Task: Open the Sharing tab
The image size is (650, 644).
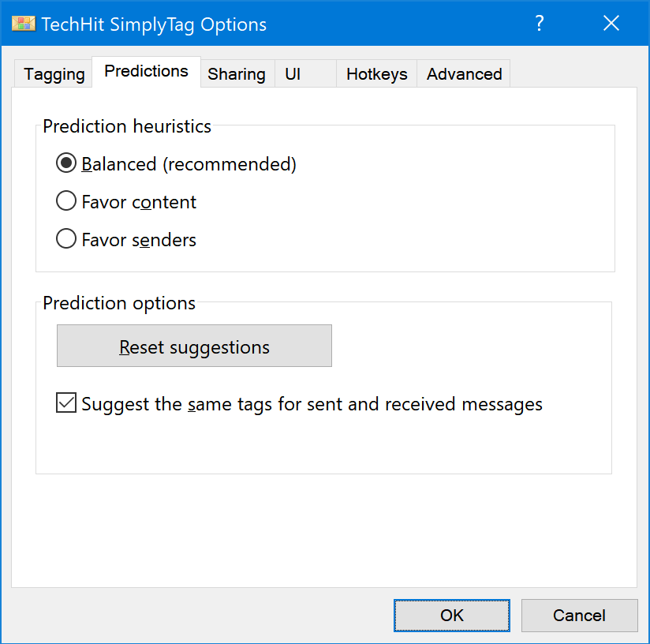Action: pyautogui.click(x=237, y=74)
